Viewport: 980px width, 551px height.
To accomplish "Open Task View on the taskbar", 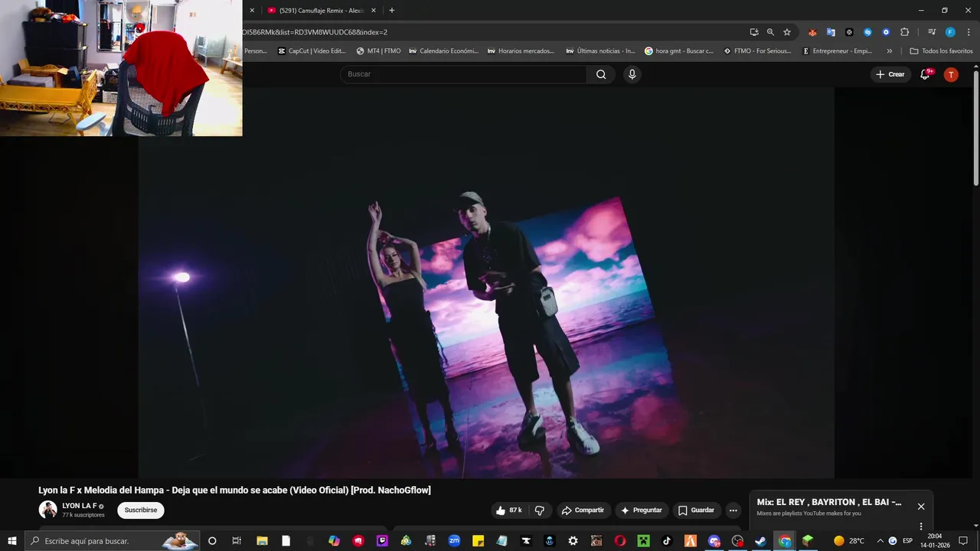I will click(x=237, y=541).
